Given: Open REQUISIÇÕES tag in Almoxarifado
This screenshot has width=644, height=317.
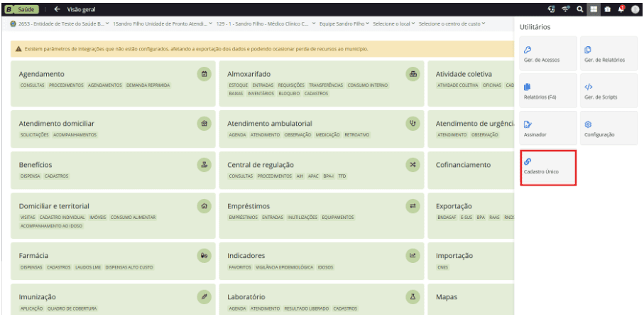Looking at the screenshot, I should click(x=291, y=85).
